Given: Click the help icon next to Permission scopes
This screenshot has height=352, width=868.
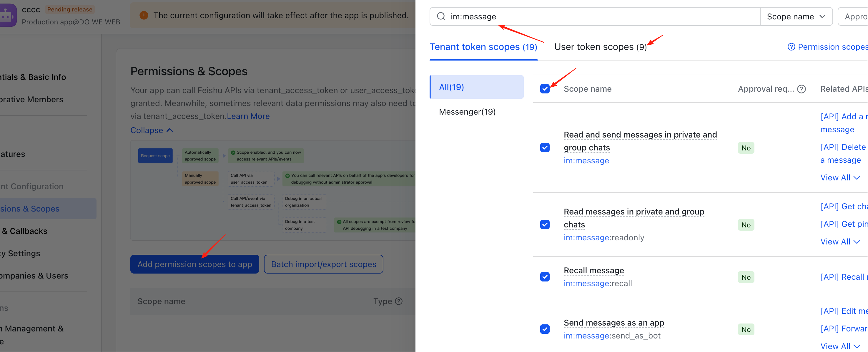Looking at the screenshot, I should [x=791, y=47].
